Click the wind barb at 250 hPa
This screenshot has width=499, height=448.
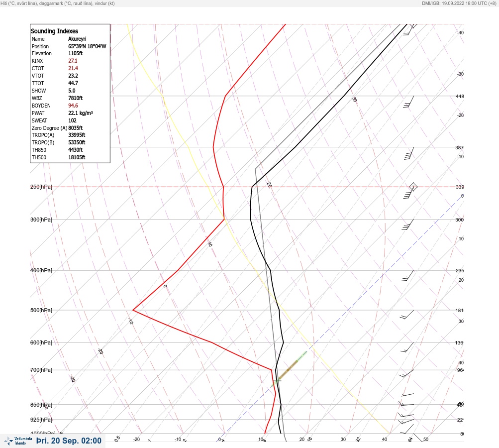(x=410, y=191)
